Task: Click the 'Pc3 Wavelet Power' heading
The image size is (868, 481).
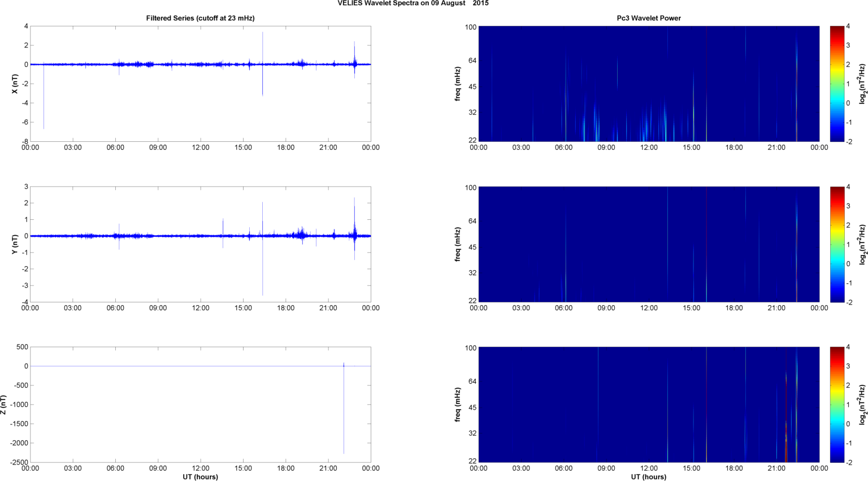Action: coord(649,18)
